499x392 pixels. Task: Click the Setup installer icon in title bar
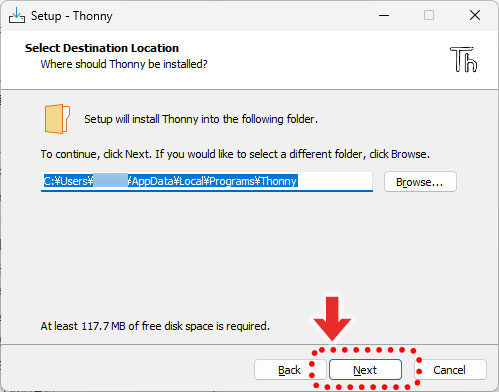click(17, 15)
